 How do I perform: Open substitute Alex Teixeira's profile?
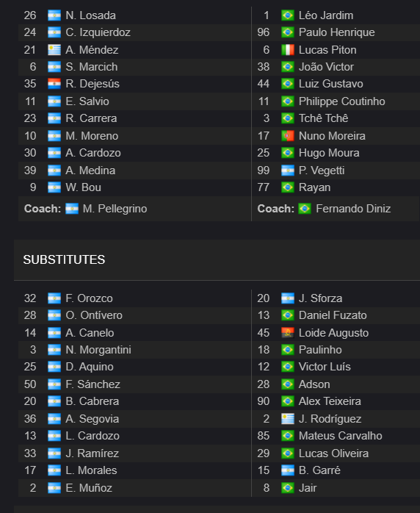330,401
